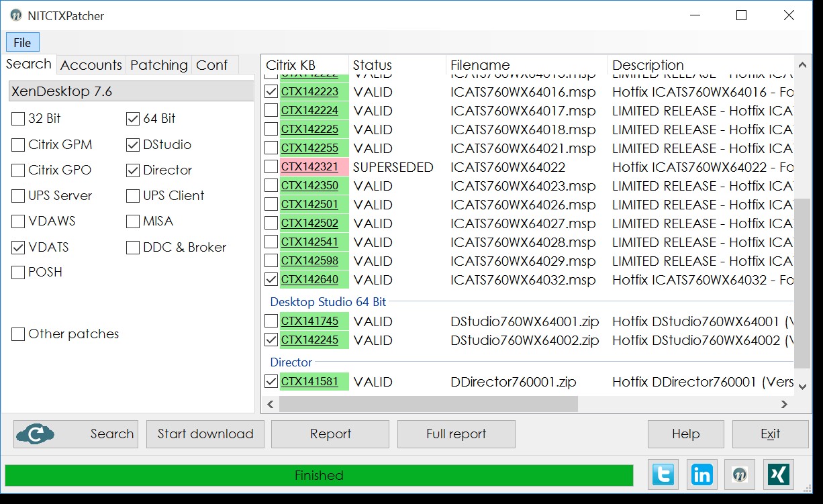Open the superseded CTX142321 link
This screenshot has height=504, width=823.
[309, 167]
